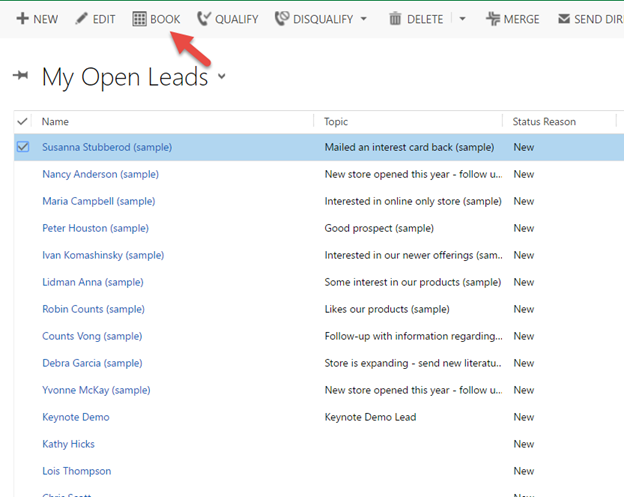Click the Qualify lead phone icon

click(204, 19)
